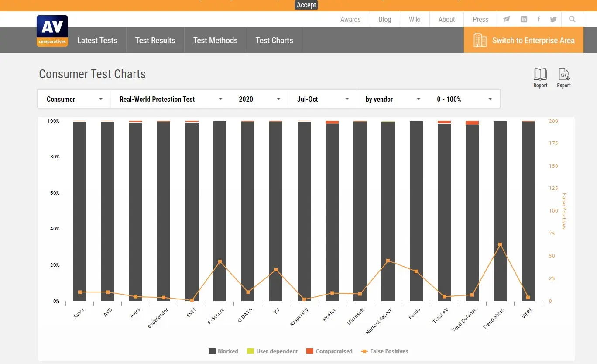Open Test Results menu
The width and height of the screenshot is (597, 364).
point(155,40)
